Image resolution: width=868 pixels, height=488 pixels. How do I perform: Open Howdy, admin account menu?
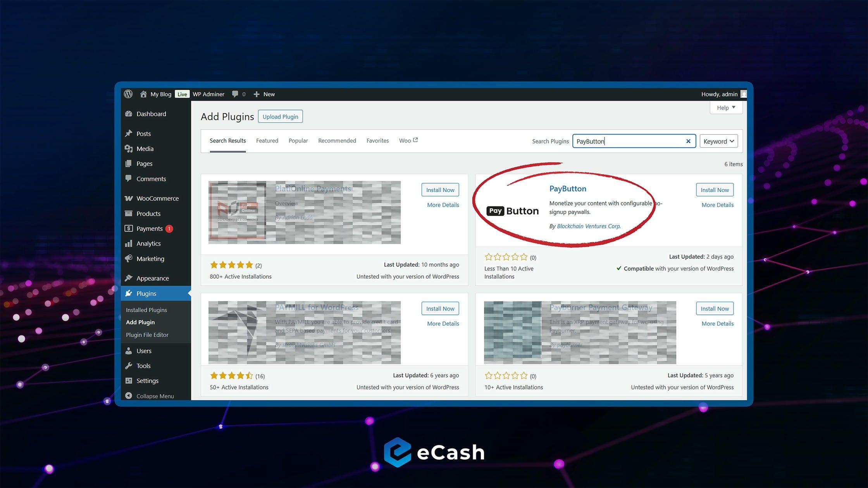tap(719, 94)
